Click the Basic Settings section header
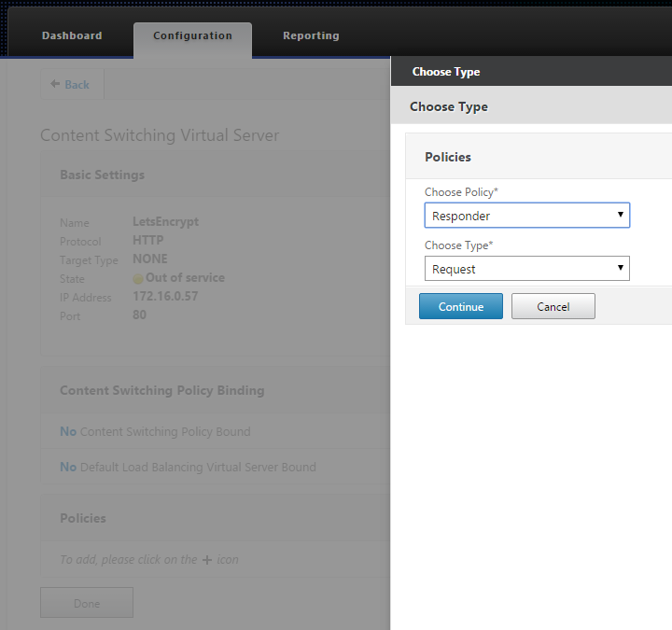672x630 pixels. pyautogui.click(x=102, y=175)
